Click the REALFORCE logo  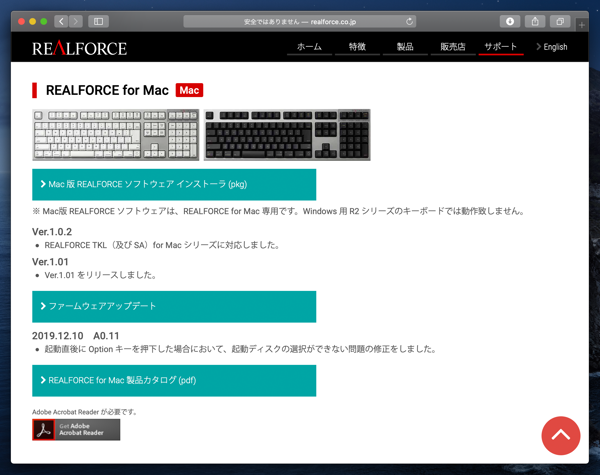tap(79, 48)
